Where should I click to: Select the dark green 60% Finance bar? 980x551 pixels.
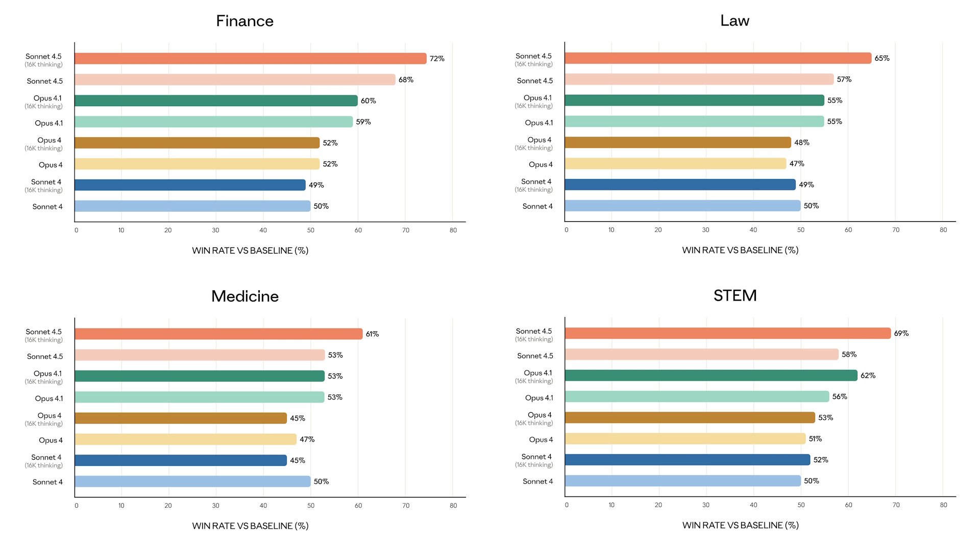tap(216, 101)
